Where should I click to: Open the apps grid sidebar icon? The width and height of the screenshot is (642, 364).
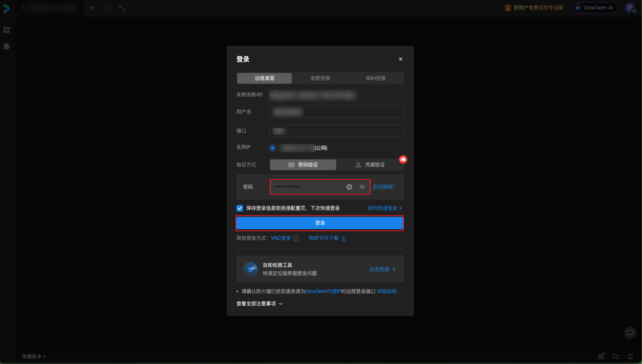[7, 30]
